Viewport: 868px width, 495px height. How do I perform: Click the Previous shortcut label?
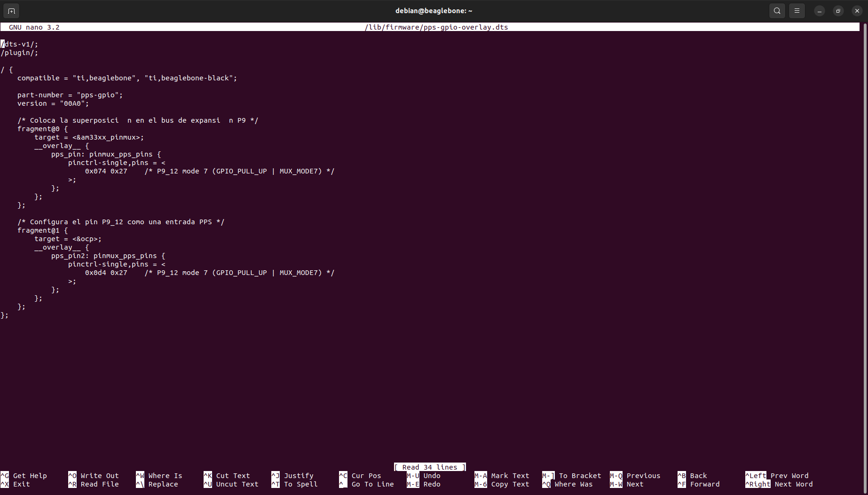pos(643,476)
